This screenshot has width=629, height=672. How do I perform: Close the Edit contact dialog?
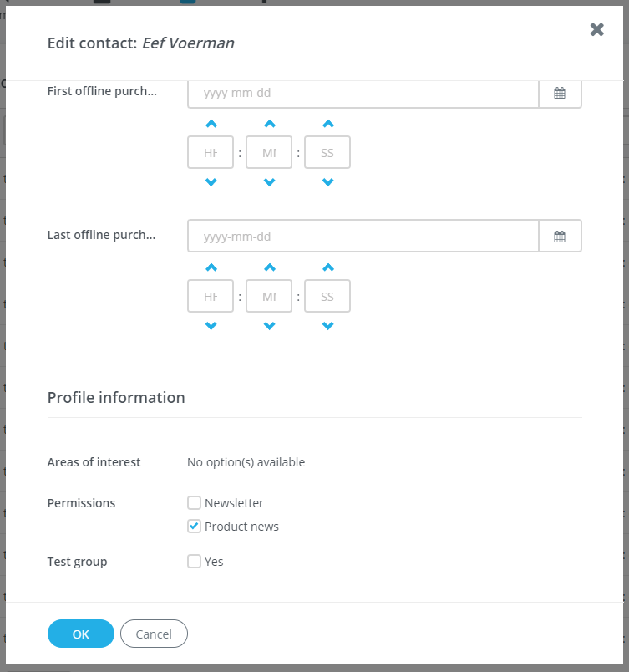tap(596, 29)
